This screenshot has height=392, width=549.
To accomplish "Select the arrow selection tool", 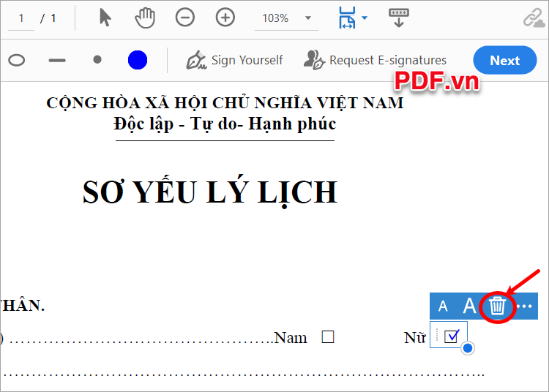I will point(105,18).
